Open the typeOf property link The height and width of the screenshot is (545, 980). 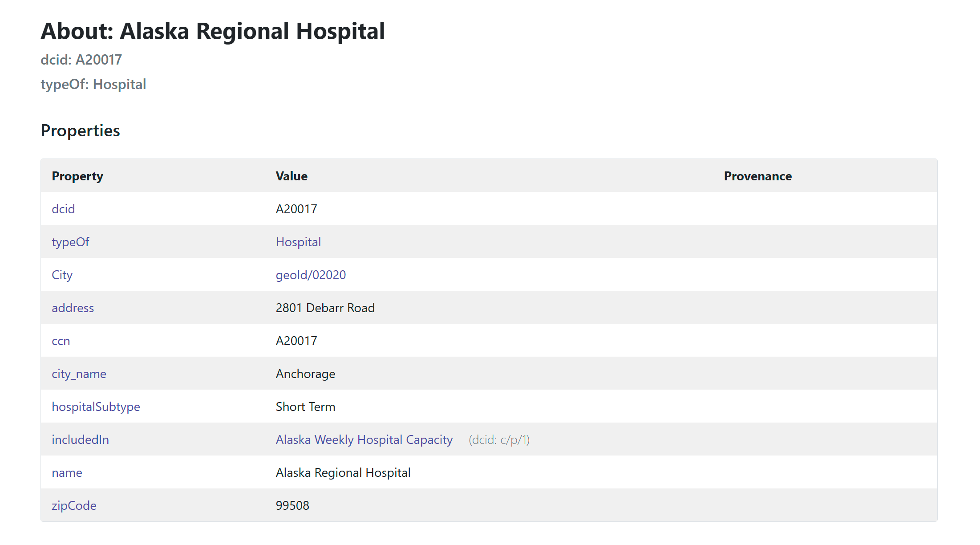coord(70,242)
